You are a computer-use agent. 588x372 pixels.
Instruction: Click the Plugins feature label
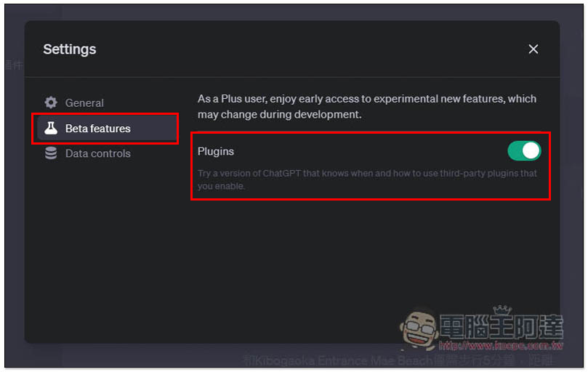click(216, 152)
